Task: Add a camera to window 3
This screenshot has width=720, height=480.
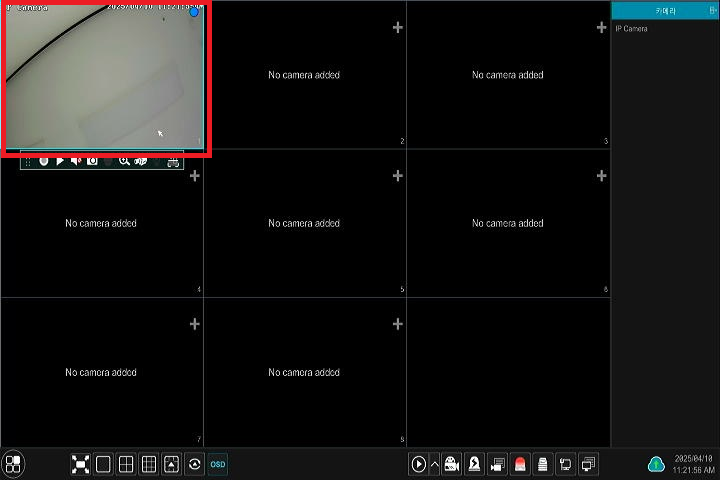Action: tap(602, 28)
